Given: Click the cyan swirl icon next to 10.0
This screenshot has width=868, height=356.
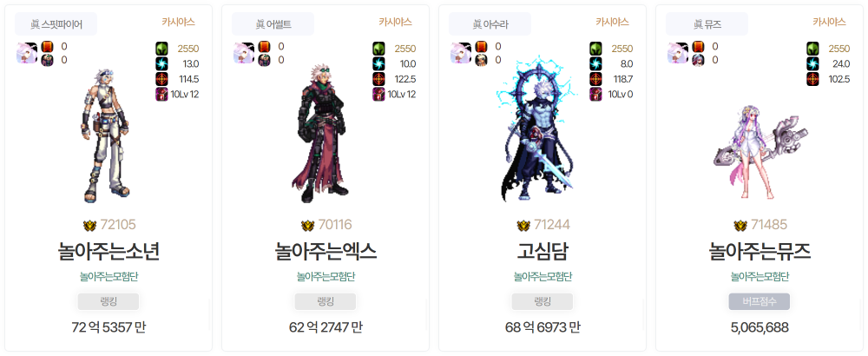Looking at the screenshot, I should pos(378,63).
